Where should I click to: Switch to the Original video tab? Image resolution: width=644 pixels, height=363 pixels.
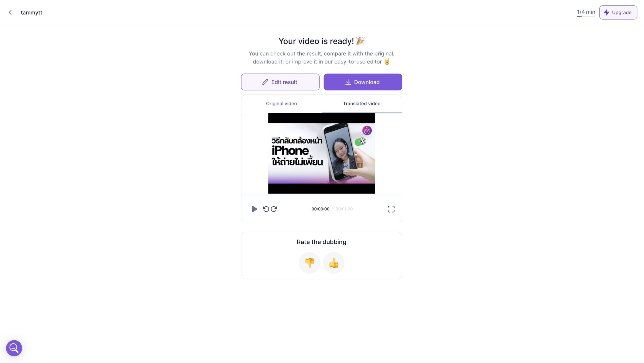[x=281, y=104]
